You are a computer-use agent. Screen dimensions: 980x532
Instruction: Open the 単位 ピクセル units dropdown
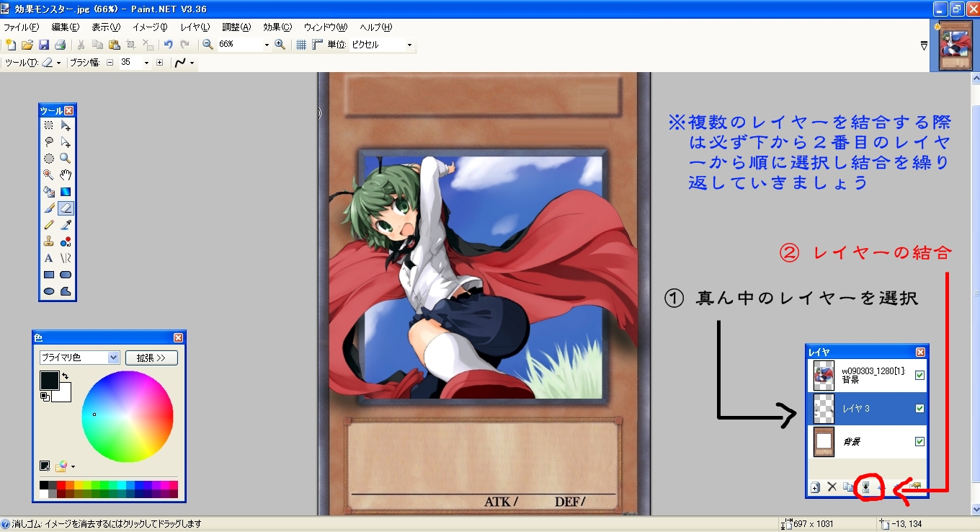[409, 45]
